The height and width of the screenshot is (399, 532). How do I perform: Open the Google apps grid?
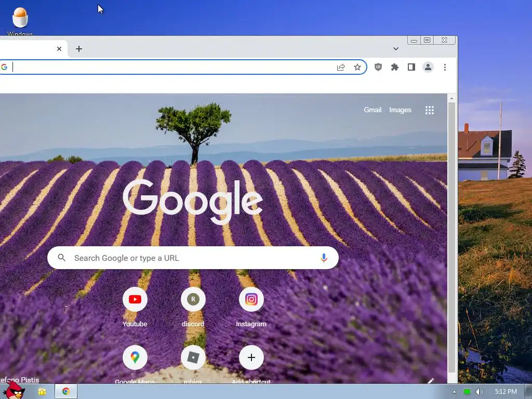pyautogui.click(x=430, y=110)
